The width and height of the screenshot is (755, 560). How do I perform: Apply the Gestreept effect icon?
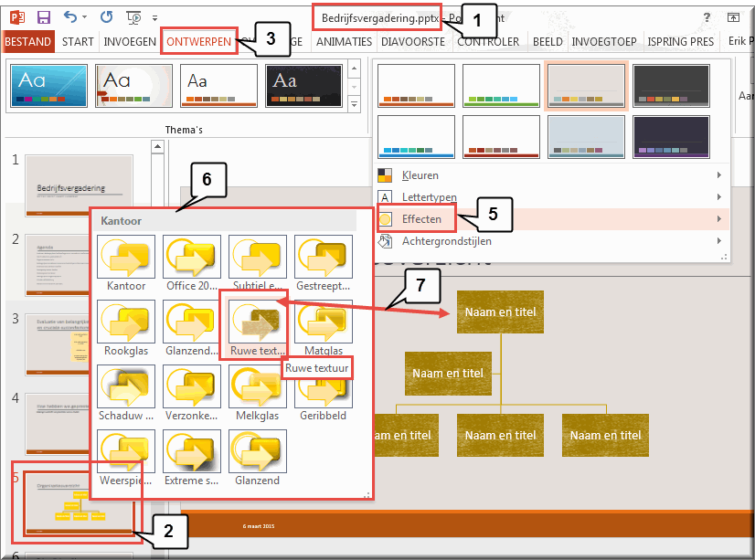pos(323,257)
